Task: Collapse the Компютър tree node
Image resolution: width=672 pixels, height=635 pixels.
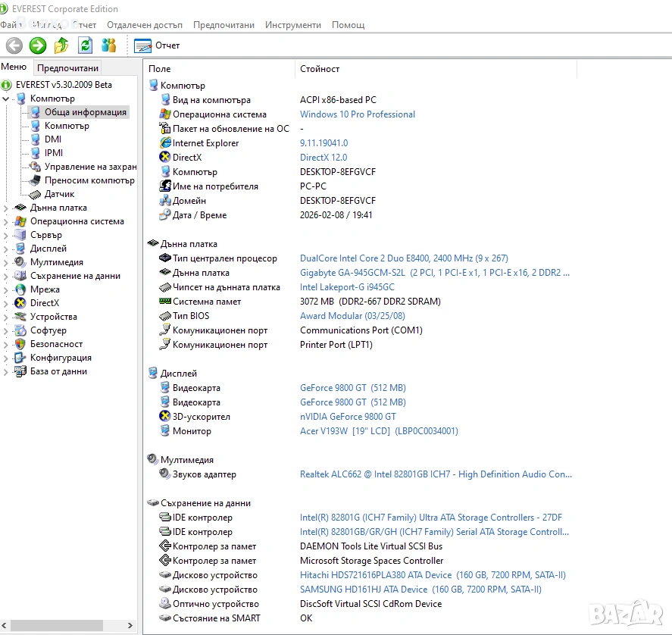Action: tap(6, 99)
